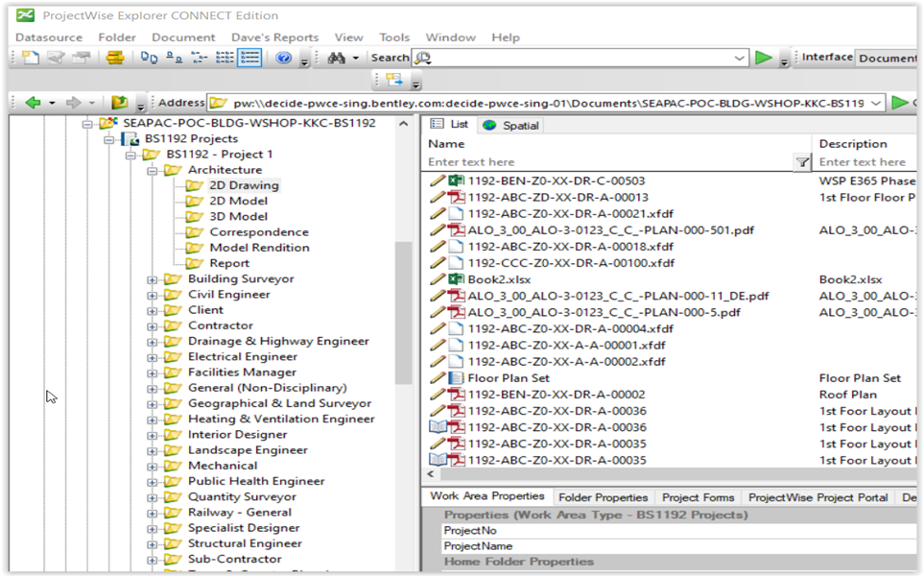The height and width of the screenshot is (577, 924).
Task: Click the Description filter text field
Action: click(x=866, y=162)
